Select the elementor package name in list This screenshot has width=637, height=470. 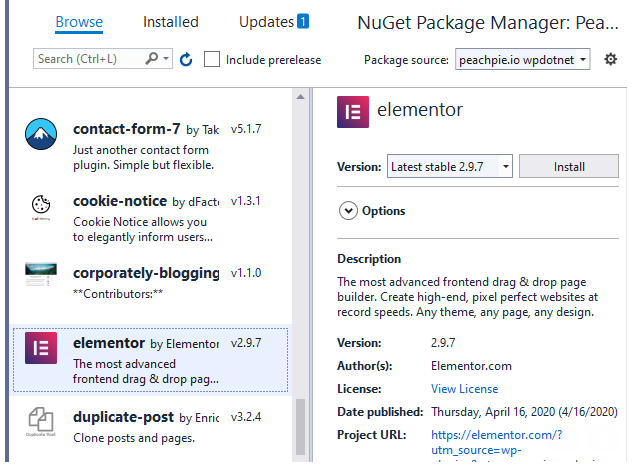pos(109,343)
